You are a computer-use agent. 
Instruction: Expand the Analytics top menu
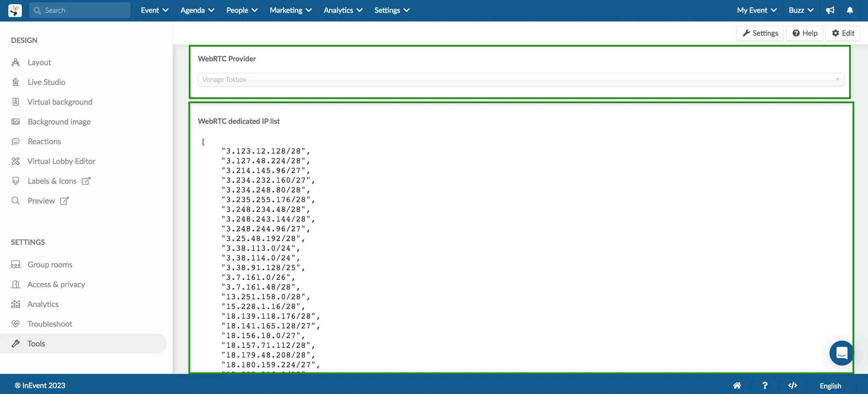coord(343,10)
